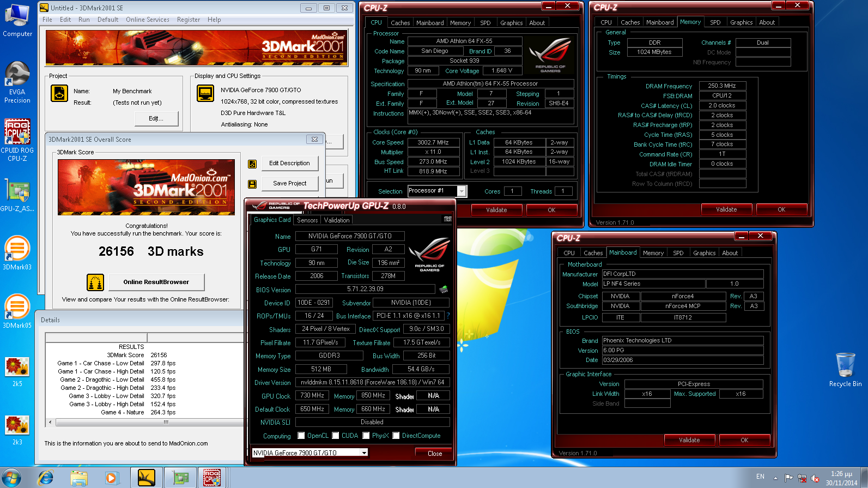Select the Recycle Bin icon
The image size is (868, 488).
[x=845, y=369]
